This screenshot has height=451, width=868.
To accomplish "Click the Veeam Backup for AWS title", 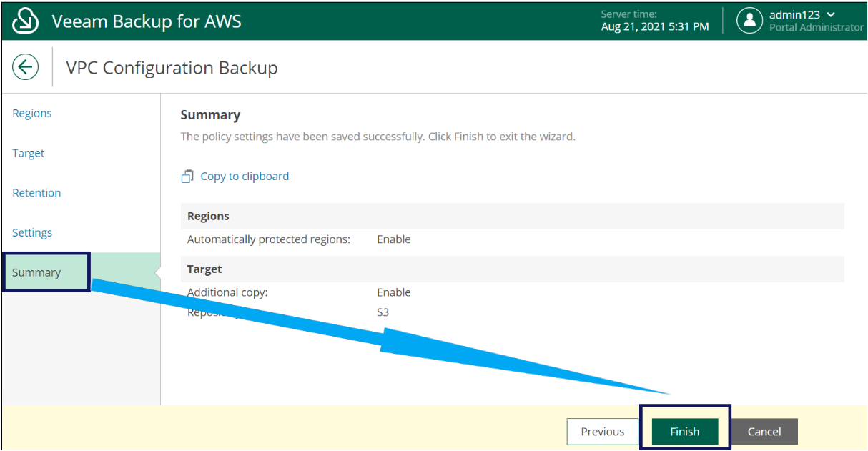I will coord(147,21).
